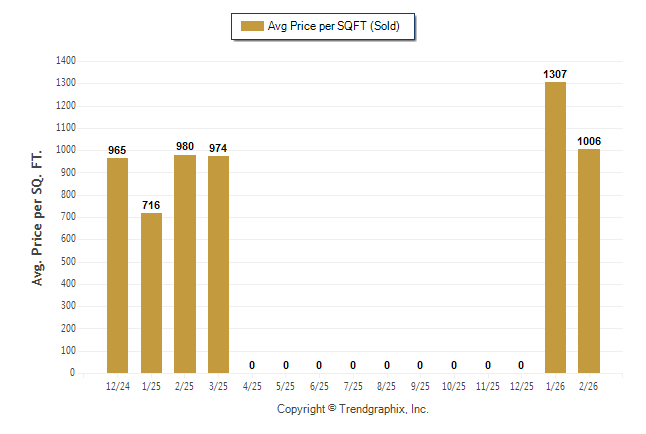Select the 2/26 bar

[589, 261]
